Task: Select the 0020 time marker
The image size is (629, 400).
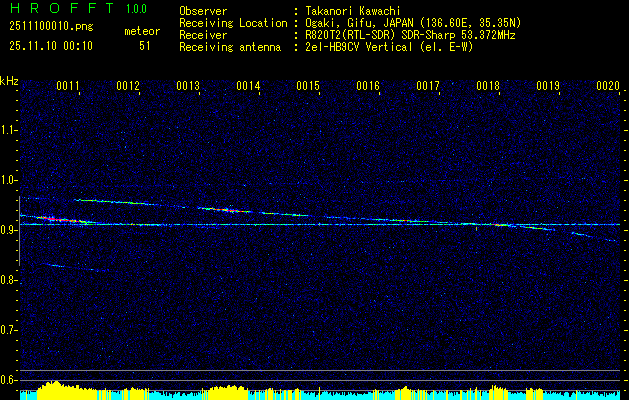Action: coord(608,87)
